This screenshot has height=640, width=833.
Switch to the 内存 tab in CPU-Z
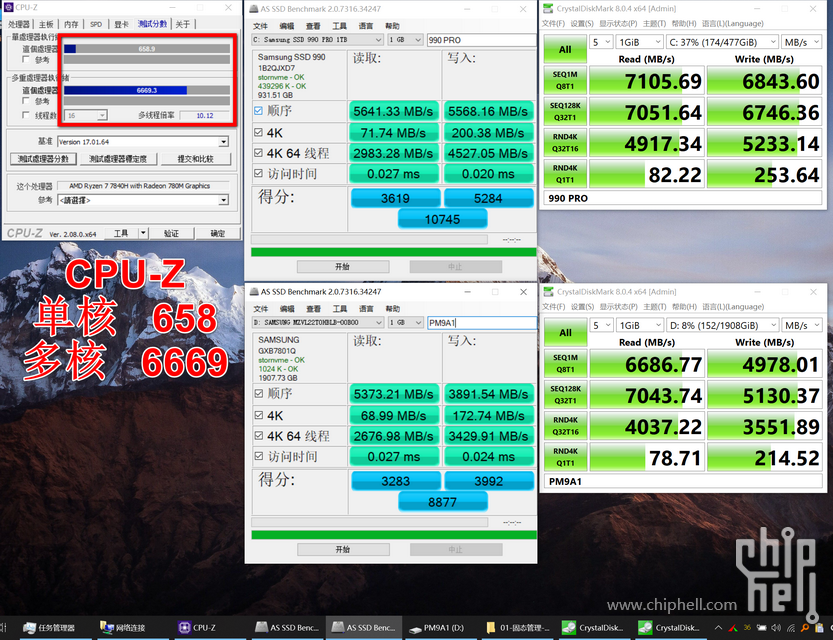tap(71, 24)
